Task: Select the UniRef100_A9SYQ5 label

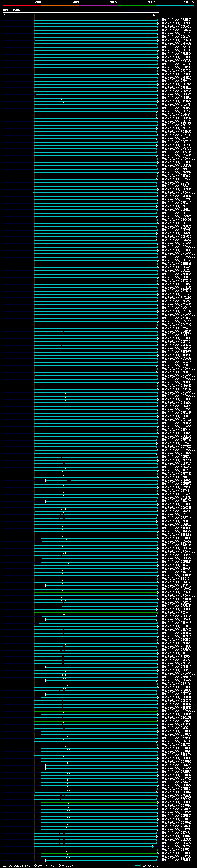Action: click(177, 60)
